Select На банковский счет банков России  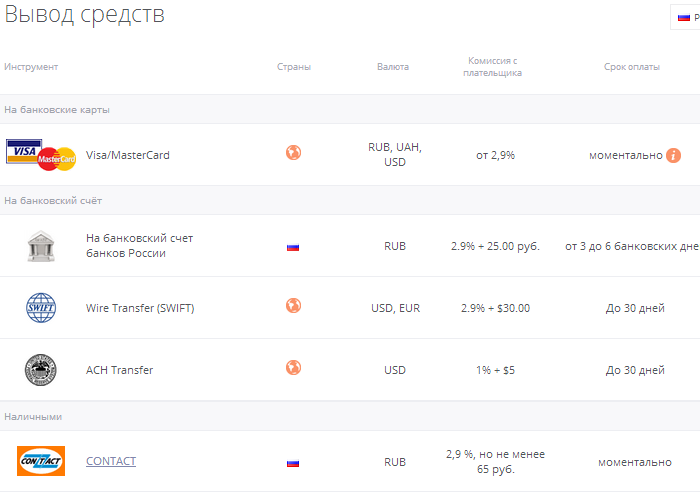click(139, 246)
